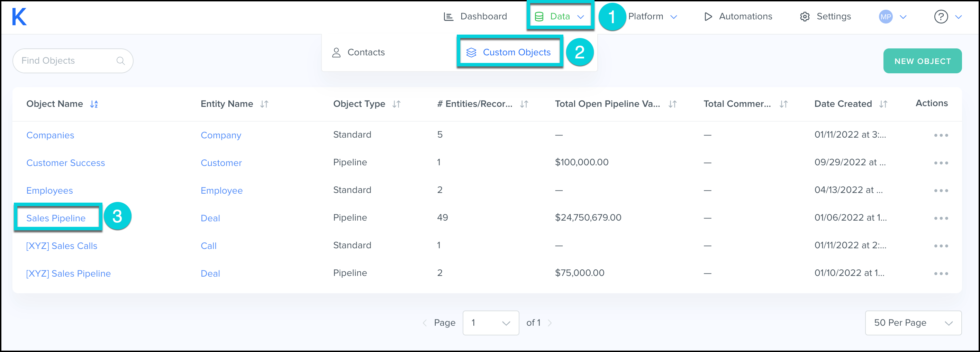Screen dimensions: 980x352
Task: Open the Customer Success object link
Action: point(65,163)
